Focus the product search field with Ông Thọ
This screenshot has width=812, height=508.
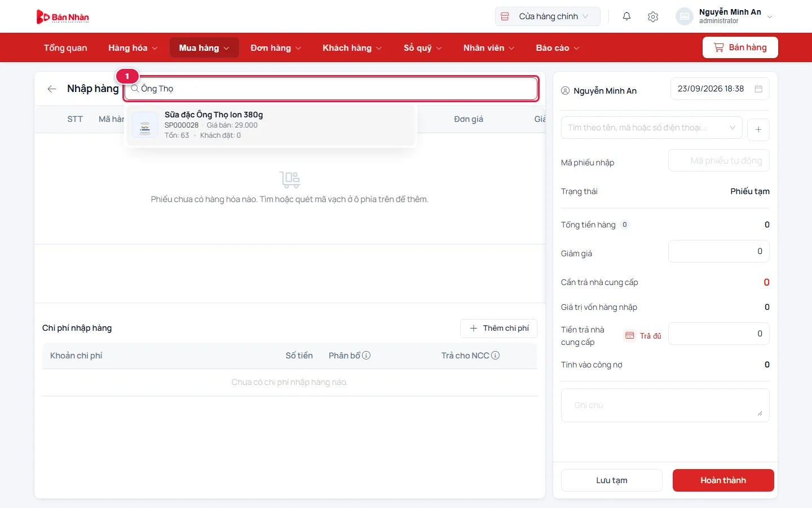coord(332,89)
